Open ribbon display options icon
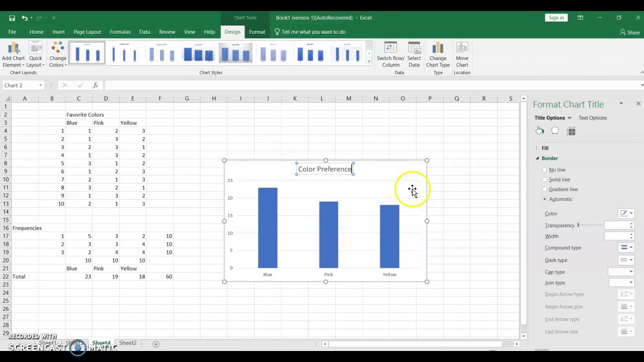 (x=580, y=18)
